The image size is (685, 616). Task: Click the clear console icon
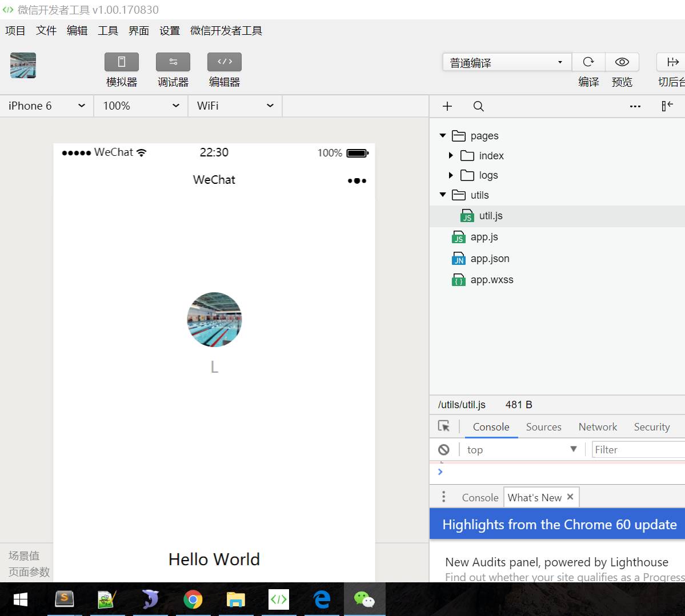tap(444, 450)
